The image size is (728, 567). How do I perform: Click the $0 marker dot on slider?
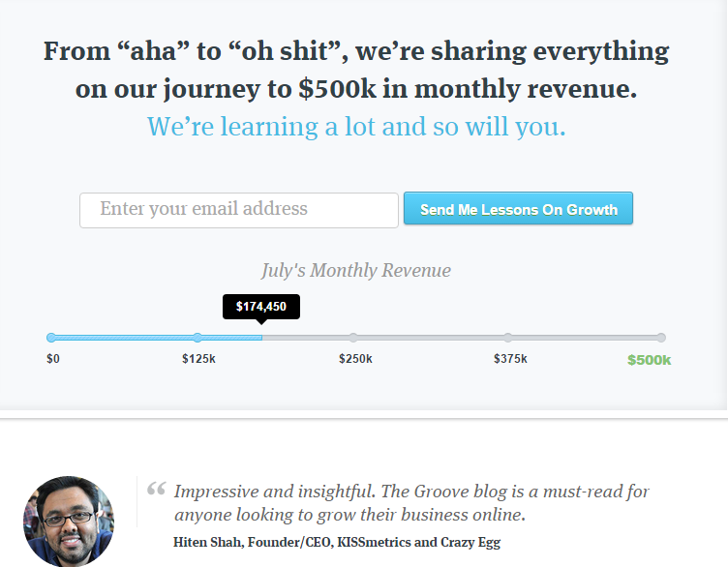[51, 338]
